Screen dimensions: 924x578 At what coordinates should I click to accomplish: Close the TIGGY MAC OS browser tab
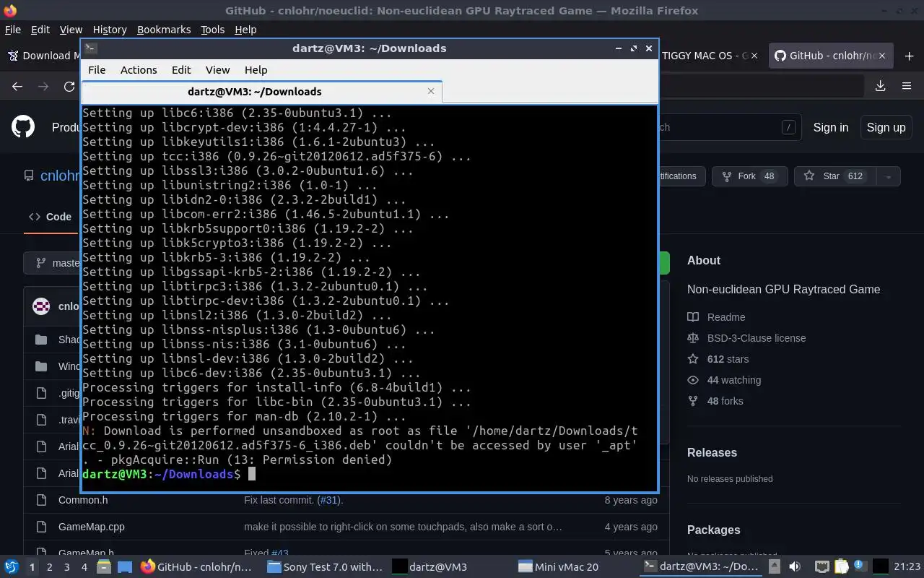pyautogui.click(x=754, y=56)
